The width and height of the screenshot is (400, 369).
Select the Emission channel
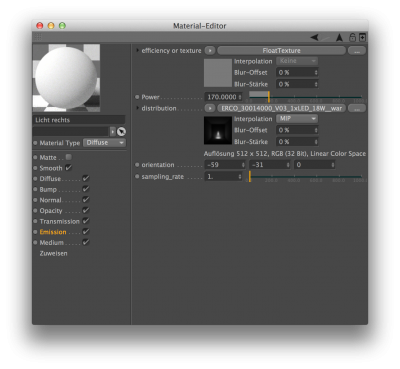[x=53, y=232]
